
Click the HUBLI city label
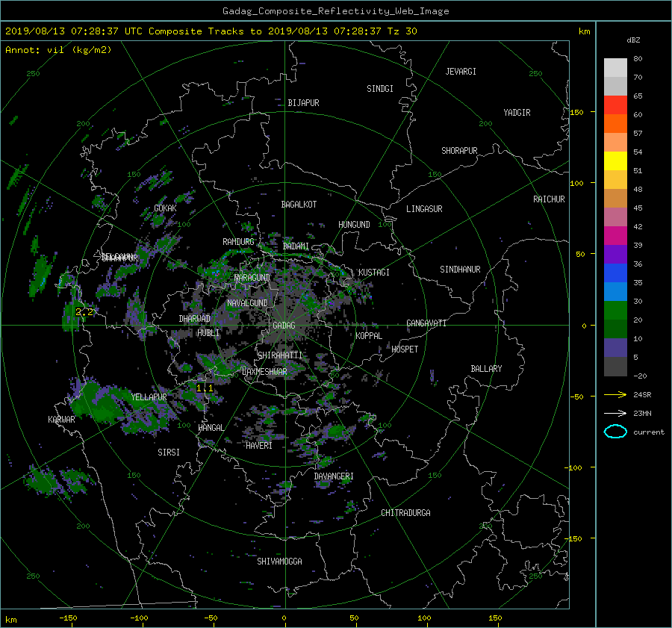208,332
